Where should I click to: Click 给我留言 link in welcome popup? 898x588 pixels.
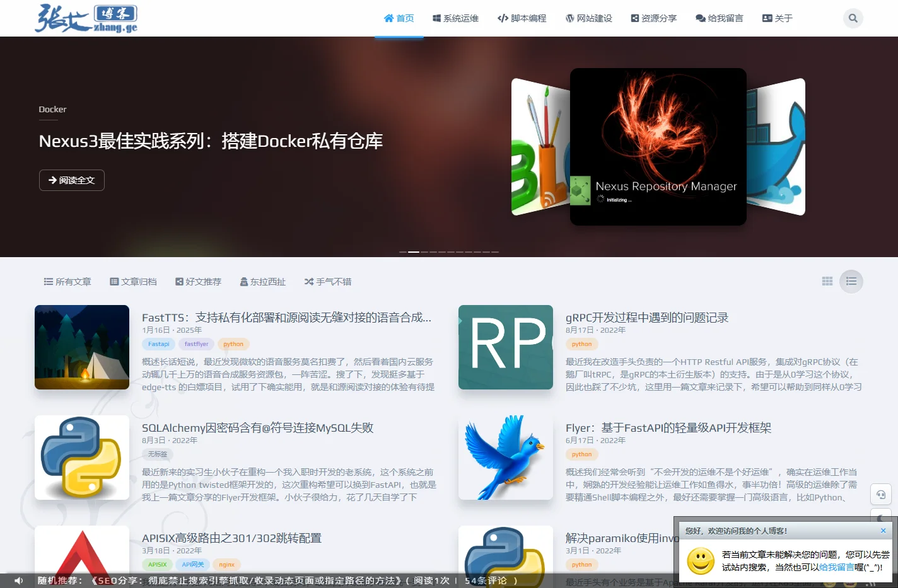pyautogui.click(x=836, y=567)
